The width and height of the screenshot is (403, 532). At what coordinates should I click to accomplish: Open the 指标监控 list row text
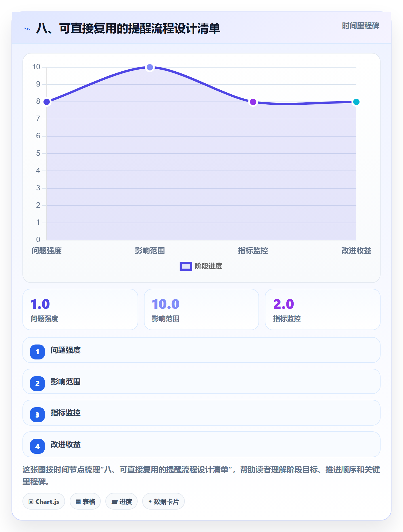pyautogui.click(x=66, y=413)
